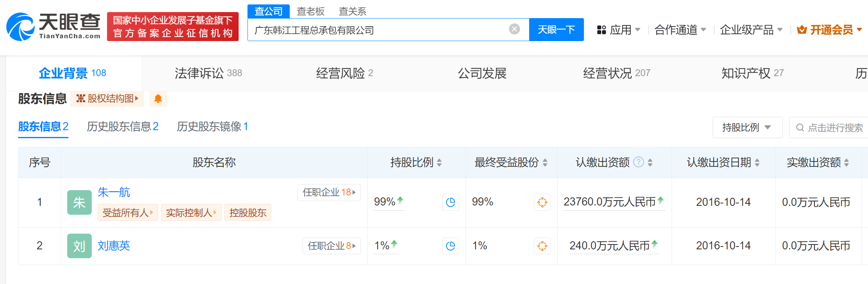
Task: Sort table by 最终受益股份 column
Action: click(x=545, y=162)
